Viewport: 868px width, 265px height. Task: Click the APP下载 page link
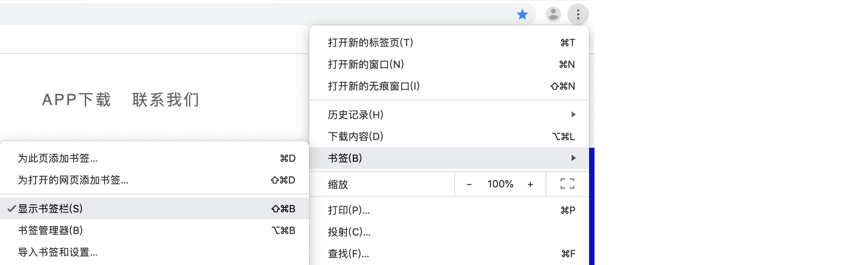click(76, 100)
